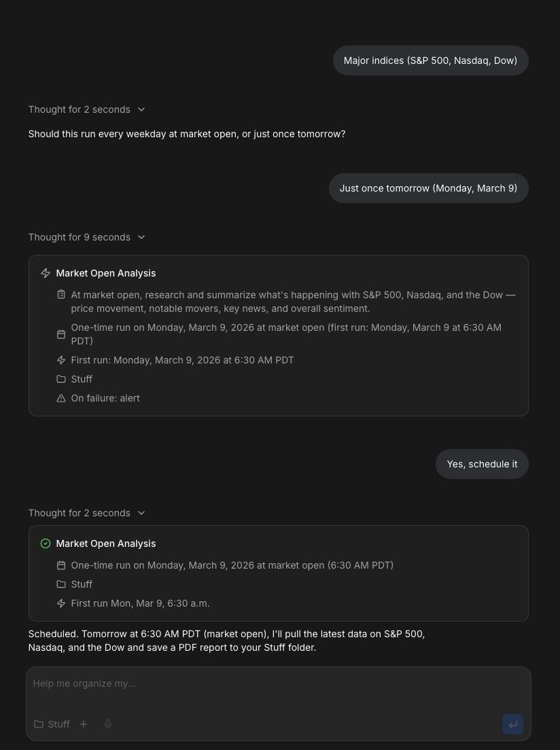Screen dimensions: 560x750
Task: Click folder icon beside Stuff in proposal card
Action: click(x=60, y=379)
